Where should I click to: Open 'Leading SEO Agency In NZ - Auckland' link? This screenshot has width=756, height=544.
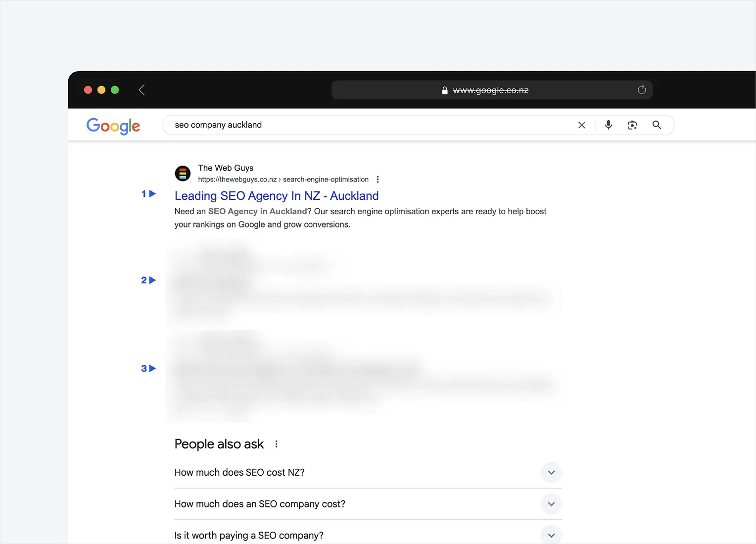point(277,196)
